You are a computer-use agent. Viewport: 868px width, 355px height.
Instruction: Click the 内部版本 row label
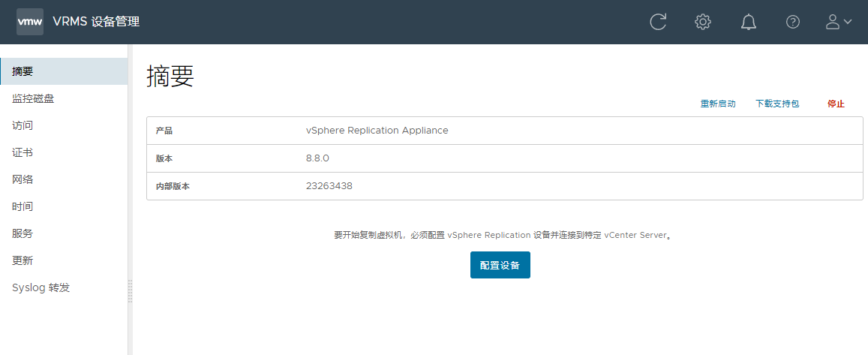pos(173,186)
